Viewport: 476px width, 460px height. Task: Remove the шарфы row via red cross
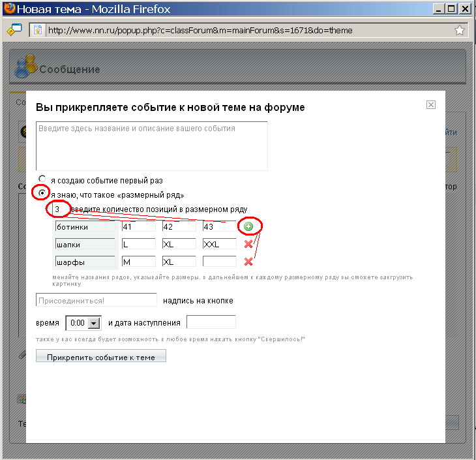tap(248, 262)
